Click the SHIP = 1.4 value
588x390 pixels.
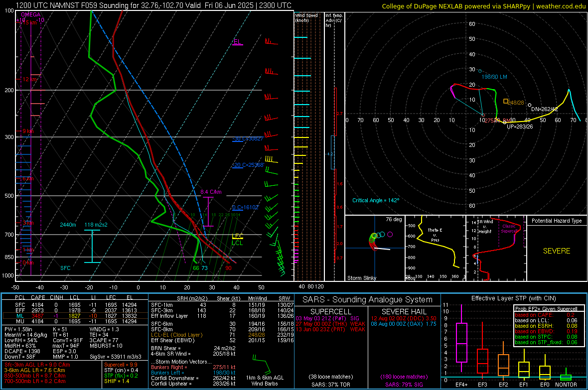point(117,382)
